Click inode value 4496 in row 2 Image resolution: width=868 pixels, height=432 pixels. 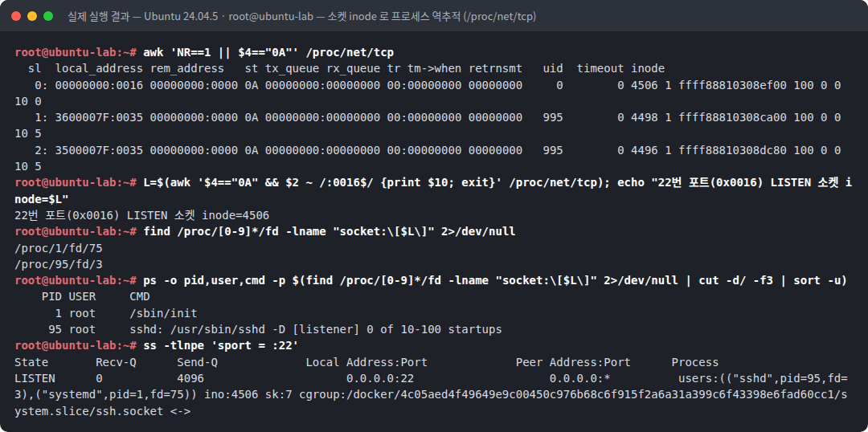(645, 150)
